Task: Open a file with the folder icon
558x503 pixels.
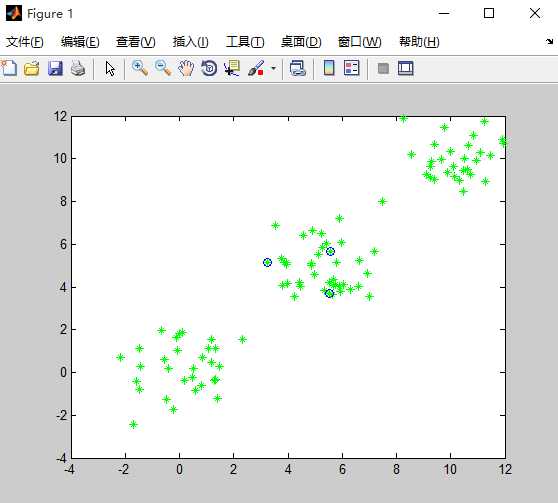Action: (x=32, y=68)
